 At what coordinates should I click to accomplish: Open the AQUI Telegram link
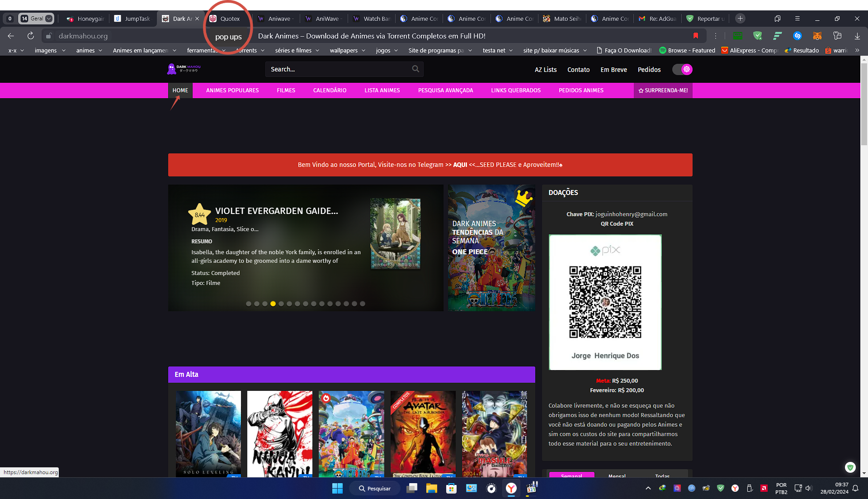460,165
